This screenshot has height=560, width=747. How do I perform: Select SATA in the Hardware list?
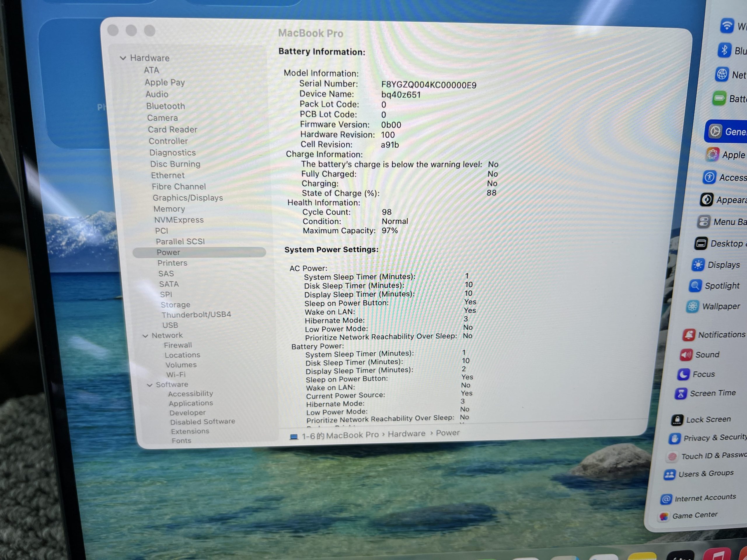pos(169,284)
